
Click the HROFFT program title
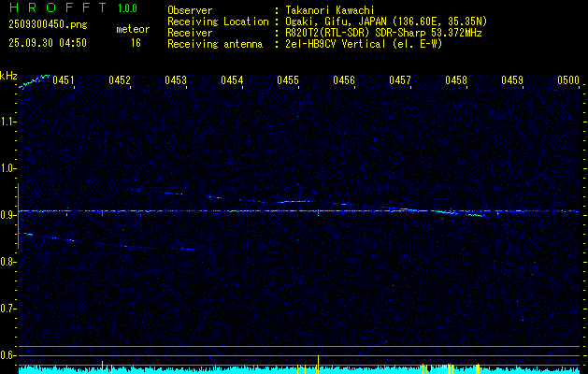(56, 9)
